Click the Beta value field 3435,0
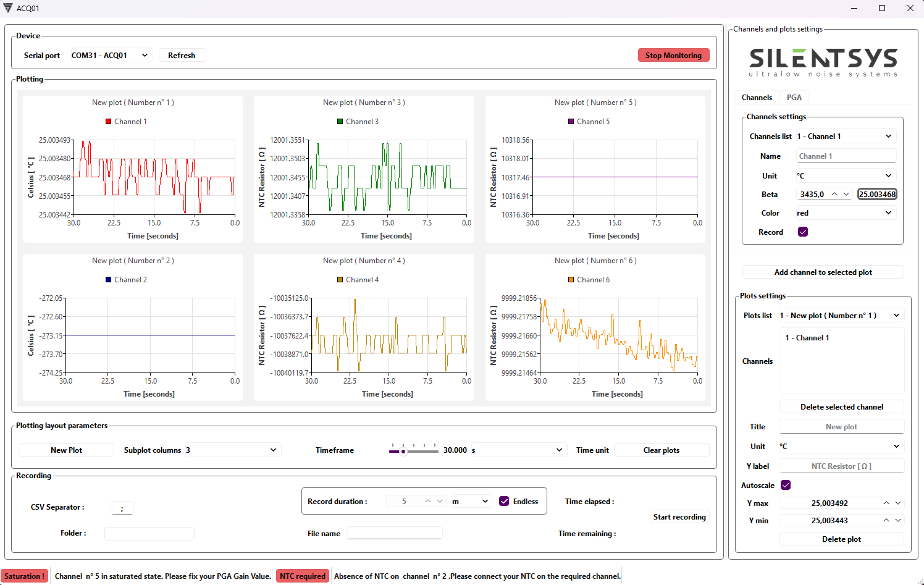Viewport: 924px width, 585px height. coord(812,194)
